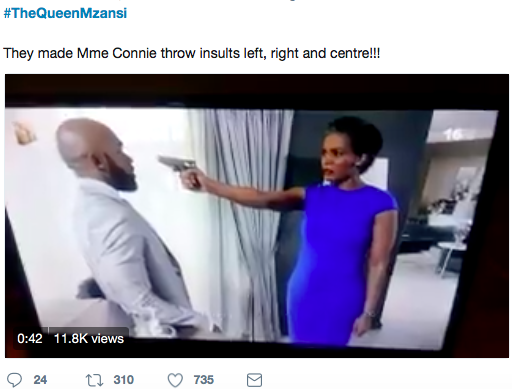Screen dimensions: 512x389
Task: Click the 0:42 video duration label
Action: point(30,339)
